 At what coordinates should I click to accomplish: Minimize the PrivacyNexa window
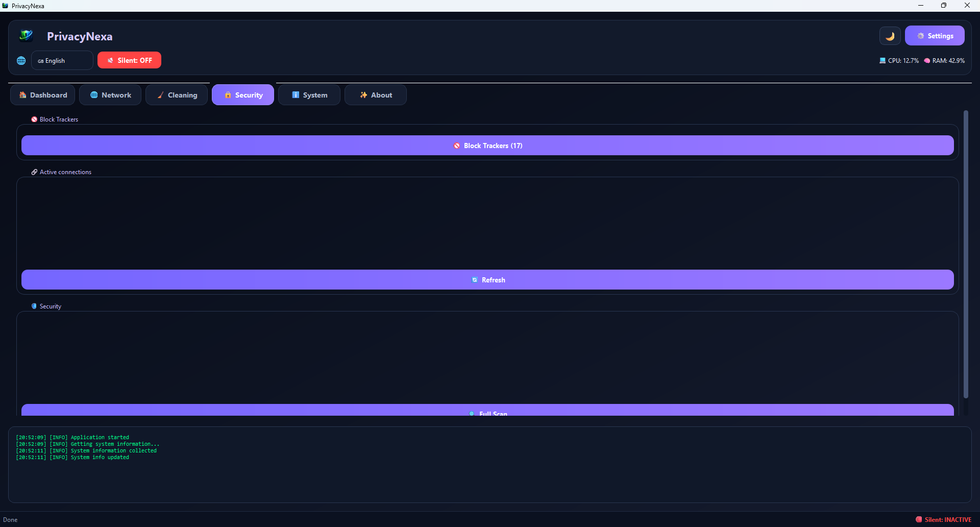(921, 6)
